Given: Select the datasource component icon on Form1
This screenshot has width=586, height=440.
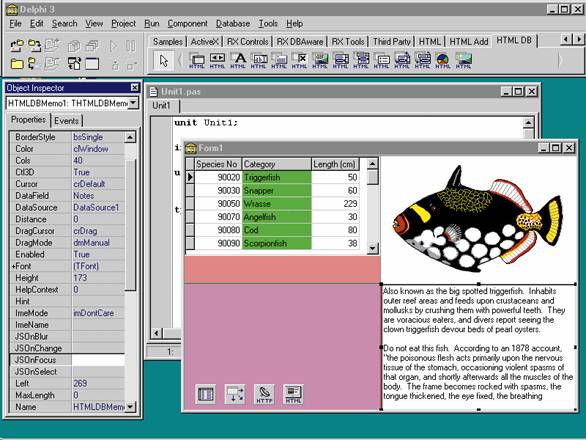Looking at the screenshot, I should point(235,394).
